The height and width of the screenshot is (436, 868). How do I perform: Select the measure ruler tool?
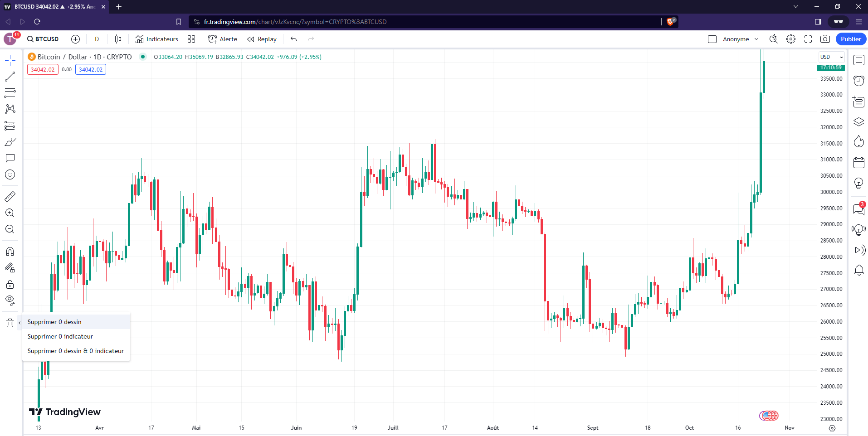[10, 196]
